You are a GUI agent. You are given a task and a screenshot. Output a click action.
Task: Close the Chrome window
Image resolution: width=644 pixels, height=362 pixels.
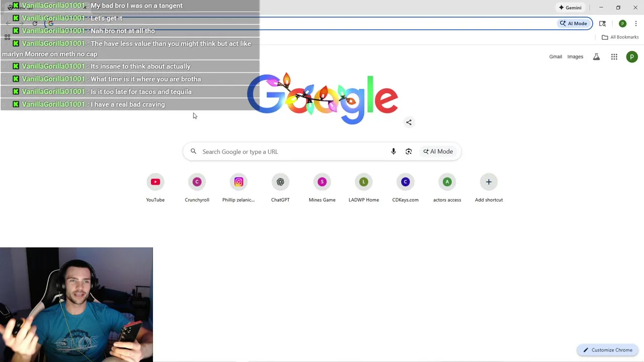[635, 8]
